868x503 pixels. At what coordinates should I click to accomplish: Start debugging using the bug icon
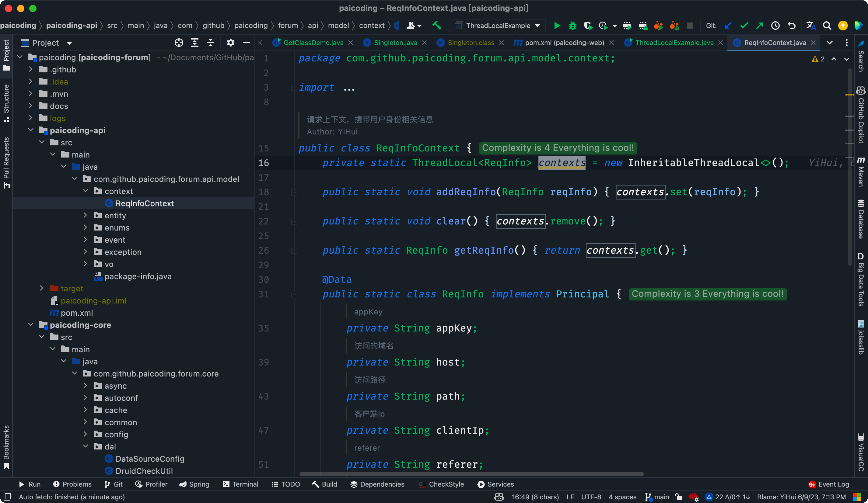[572, 26]
